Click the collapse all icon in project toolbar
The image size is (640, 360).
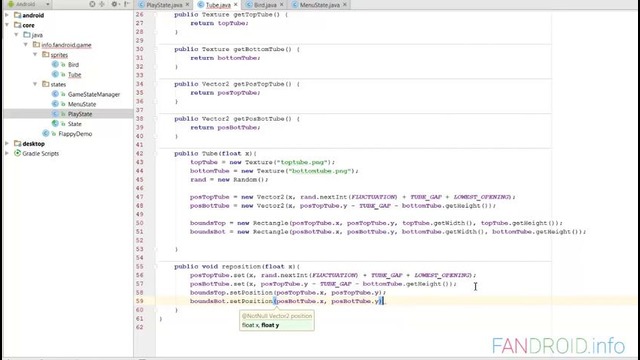coord(102,4)
